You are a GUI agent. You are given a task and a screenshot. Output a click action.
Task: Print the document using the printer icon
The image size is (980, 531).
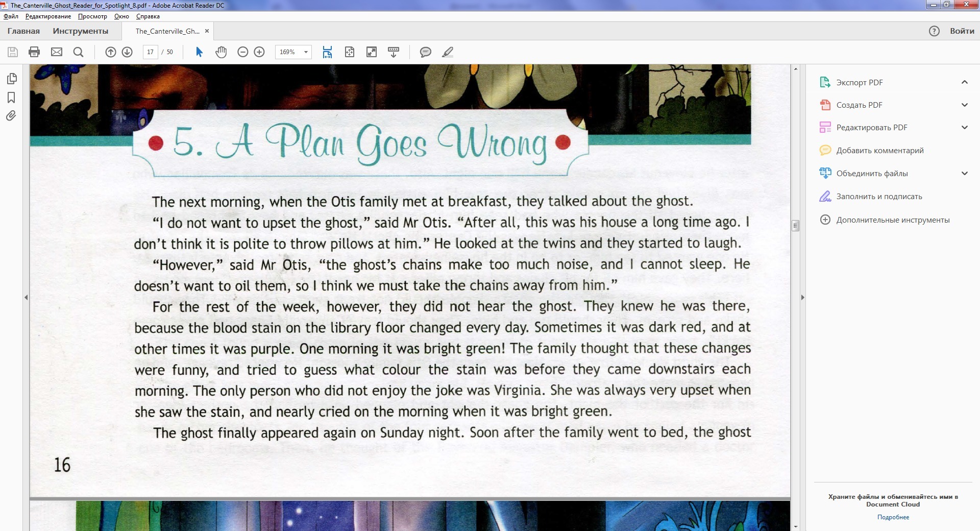click(34, 52)
